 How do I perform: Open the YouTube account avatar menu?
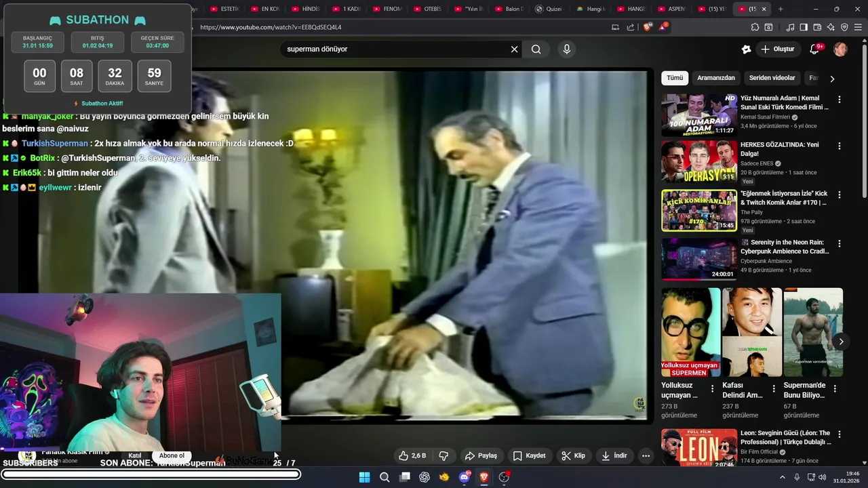[x=840, y=49]
